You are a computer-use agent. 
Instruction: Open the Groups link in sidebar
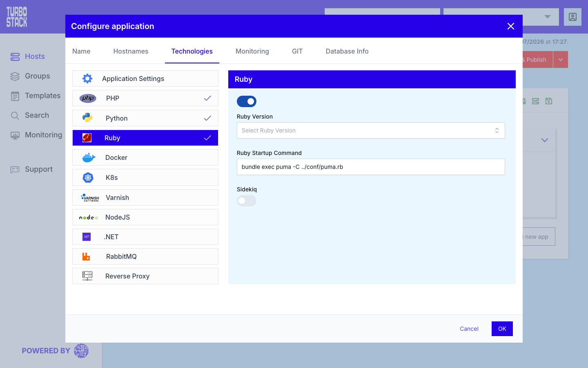[37, 76]
